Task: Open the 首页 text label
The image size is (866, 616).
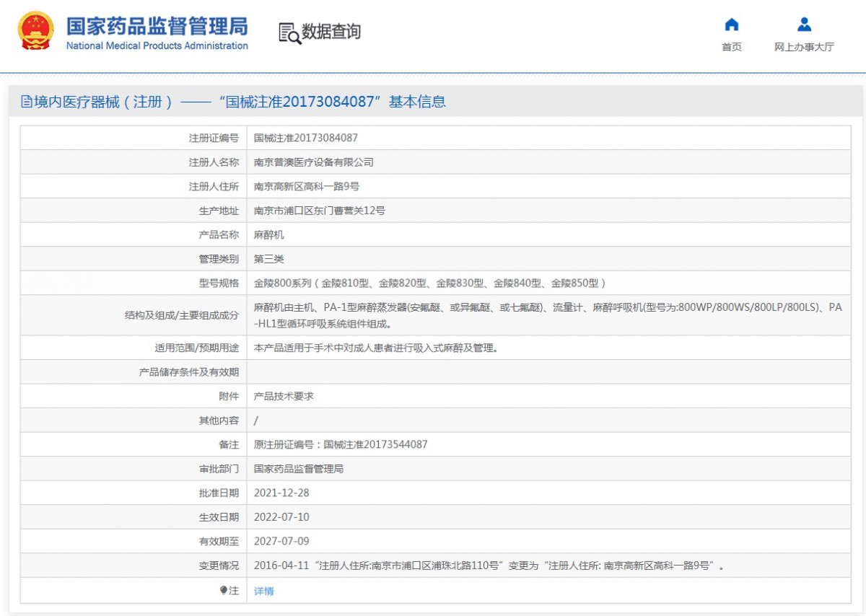Action: 731,47
